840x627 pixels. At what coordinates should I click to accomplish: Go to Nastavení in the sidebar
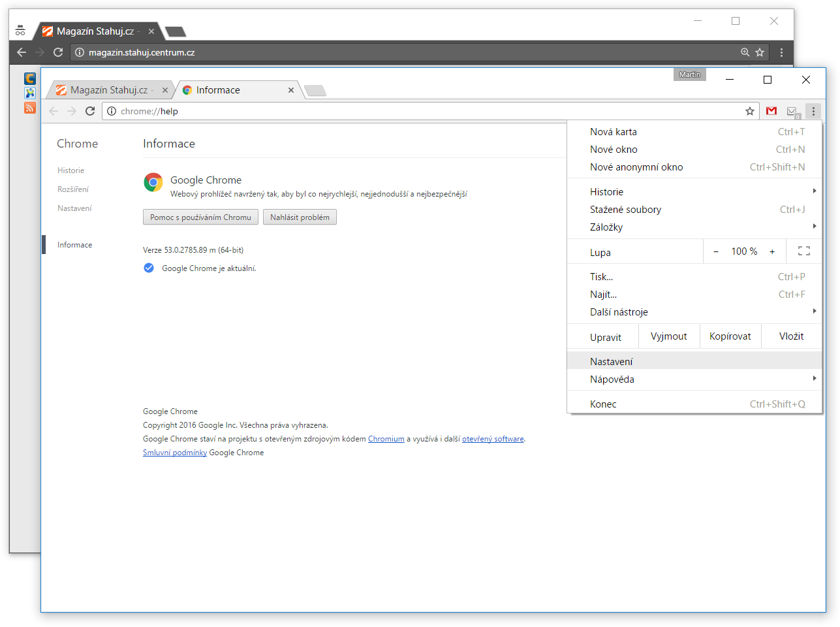coord(74,208)
